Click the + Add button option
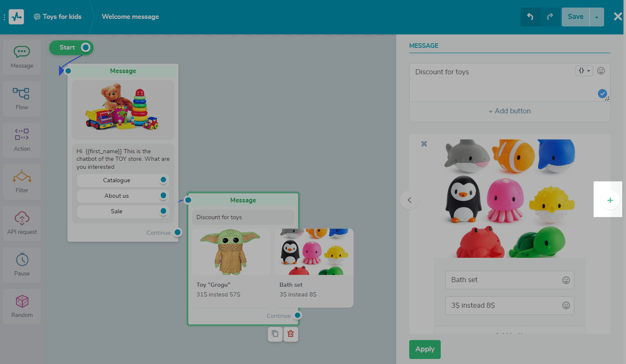Screen dimensions: 626x364 pos(510,111)
